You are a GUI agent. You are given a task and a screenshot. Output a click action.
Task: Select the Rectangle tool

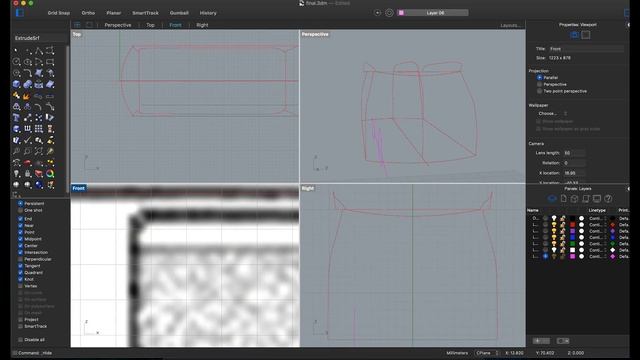[x=50, y=62]
